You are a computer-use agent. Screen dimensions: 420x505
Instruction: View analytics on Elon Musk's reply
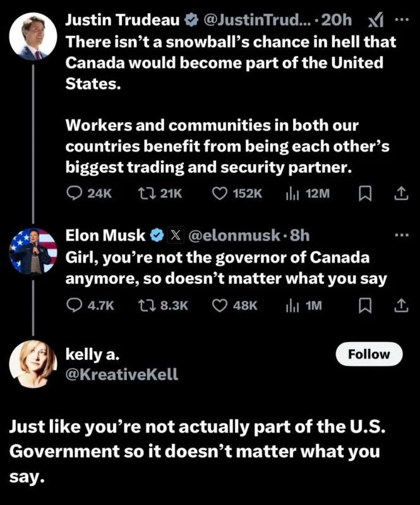click(292, 306)
